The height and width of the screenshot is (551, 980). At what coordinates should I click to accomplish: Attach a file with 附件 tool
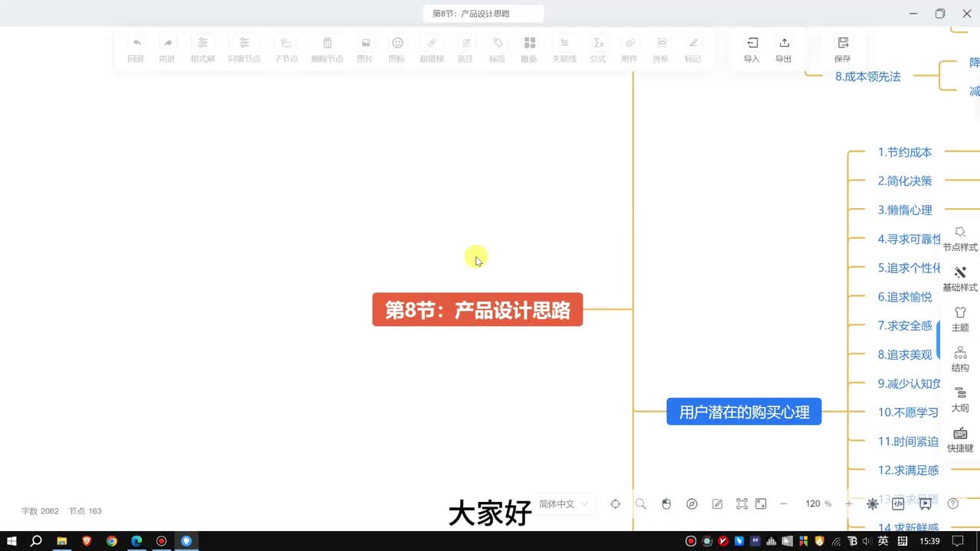tap(629, 50)
